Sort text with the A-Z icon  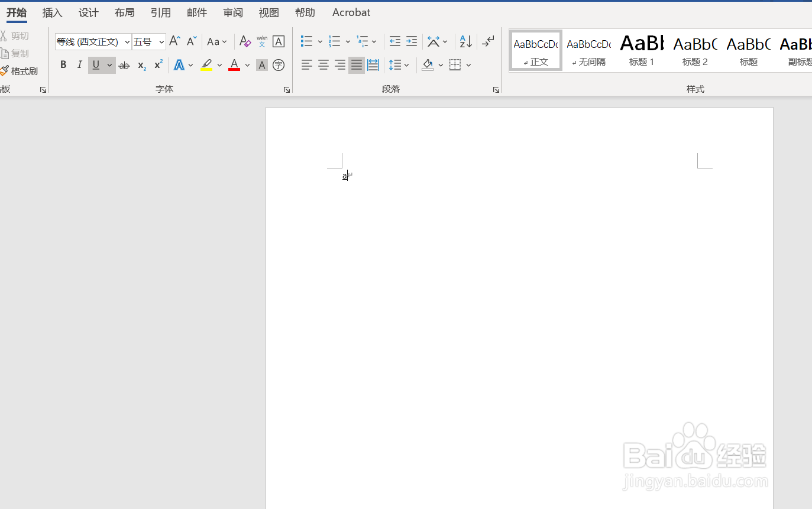pyautogui.click(x=466, y=41)
